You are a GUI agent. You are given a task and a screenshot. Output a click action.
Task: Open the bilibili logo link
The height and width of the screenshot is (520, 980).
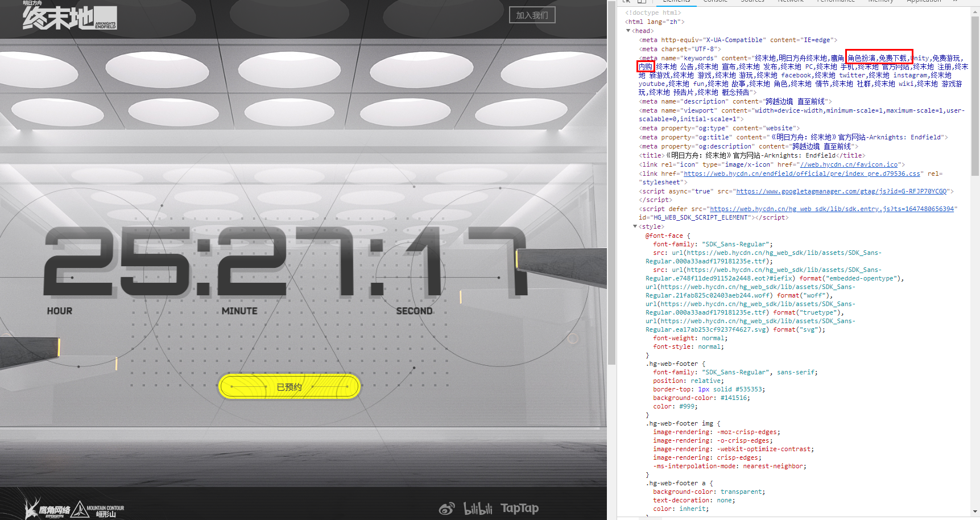pyautogui.click(x=478, y=508)
